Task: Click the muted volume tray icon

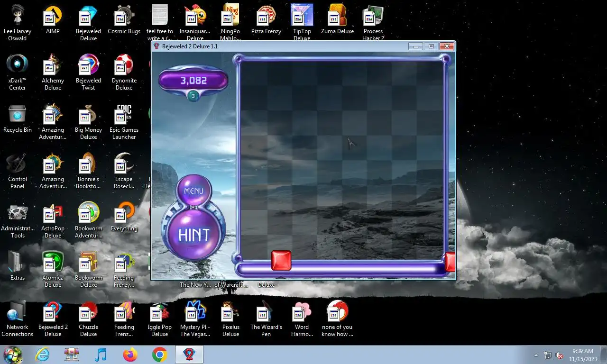Action: (559, 355)
